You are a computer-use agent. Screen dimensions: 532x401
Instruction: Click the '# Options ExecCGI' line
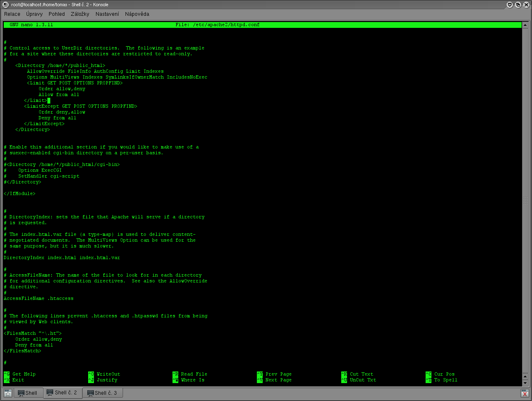[33, 171]
